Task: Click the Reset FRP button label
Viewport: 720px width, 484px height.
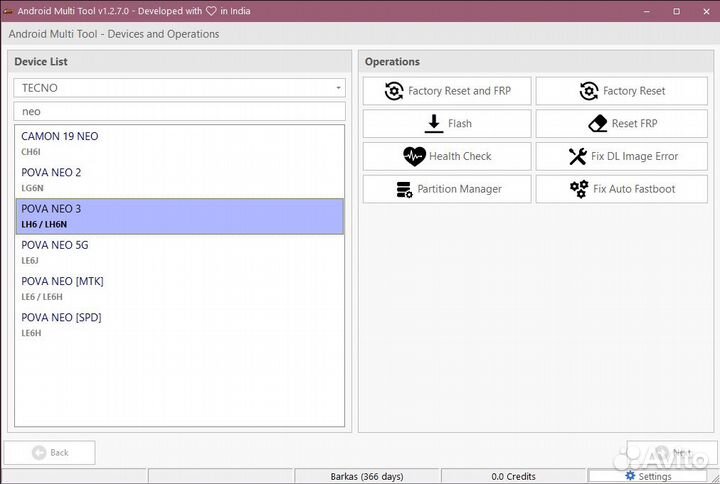Action: point(634,124)
